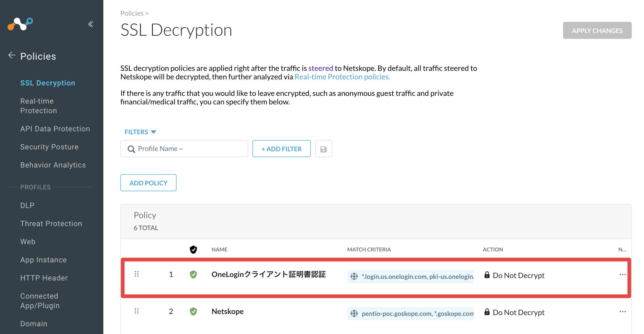Click into the Profile Name filter field
This screenshot has width=644, height=334.
tap(184, 149)
